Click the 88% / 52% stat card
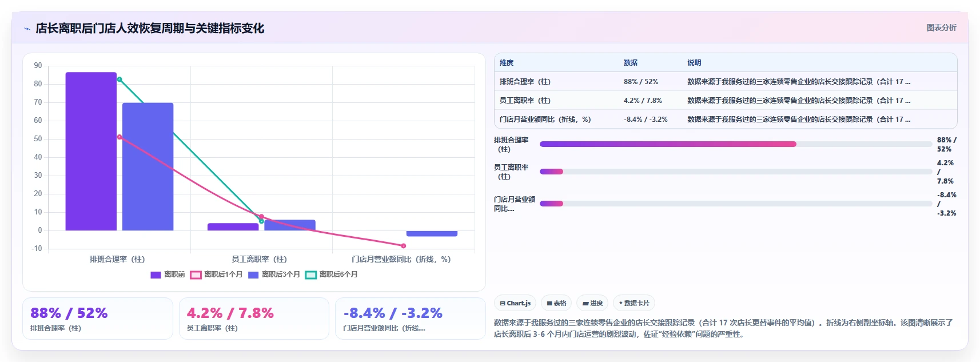This screenshot has width=980, height=362. click(x=98, y=319)
